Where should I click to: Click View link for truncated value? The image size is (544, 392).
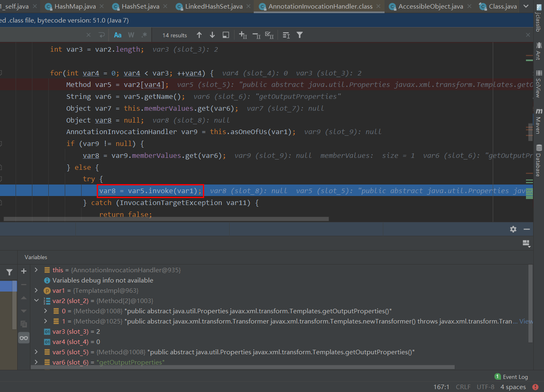[x=526, y=321]
